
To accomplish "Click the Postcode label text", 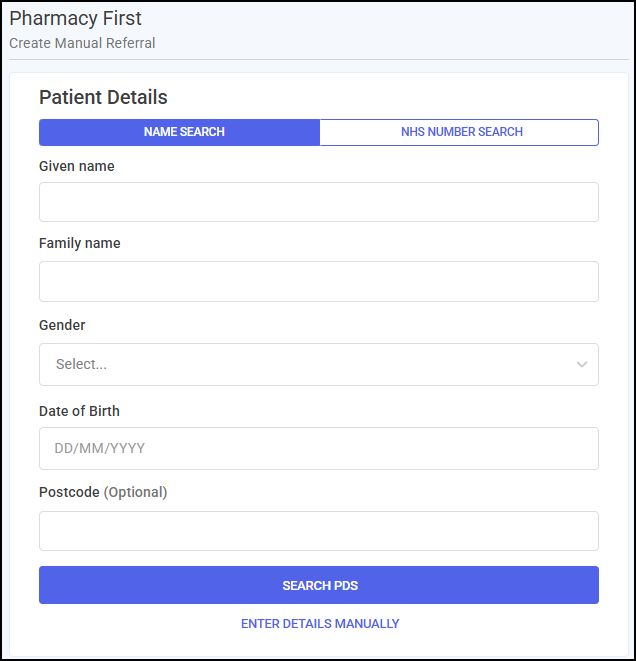I will tap(69, 492).
